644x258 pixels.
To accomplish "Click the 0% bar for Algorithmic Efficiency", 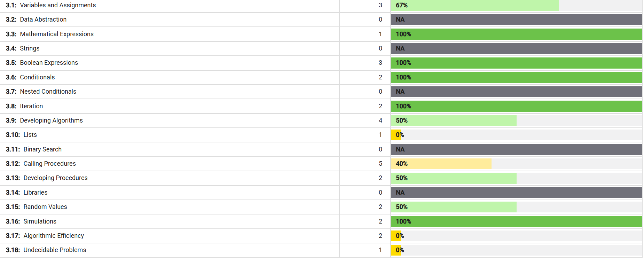I will 396,236.
